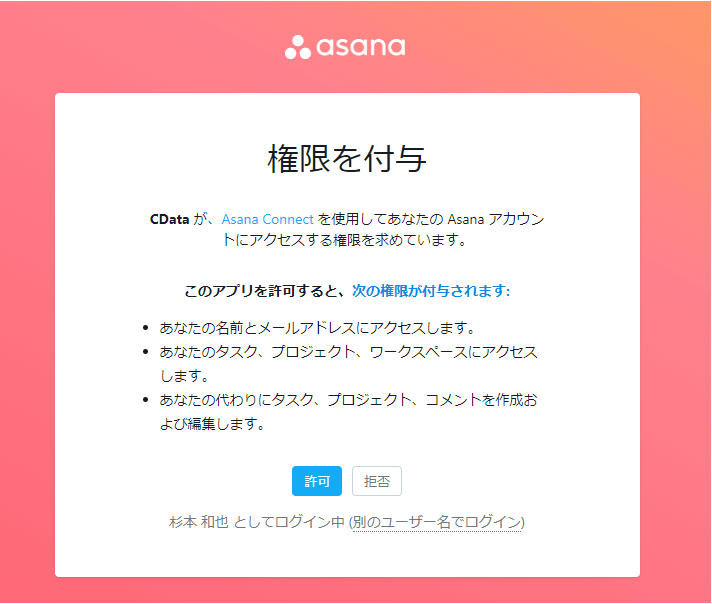This screenshot has height=604, width=712.
Task: Click the アクセスする権限を求めています description line
Action: pyautogui.click(x=347, y=241)
